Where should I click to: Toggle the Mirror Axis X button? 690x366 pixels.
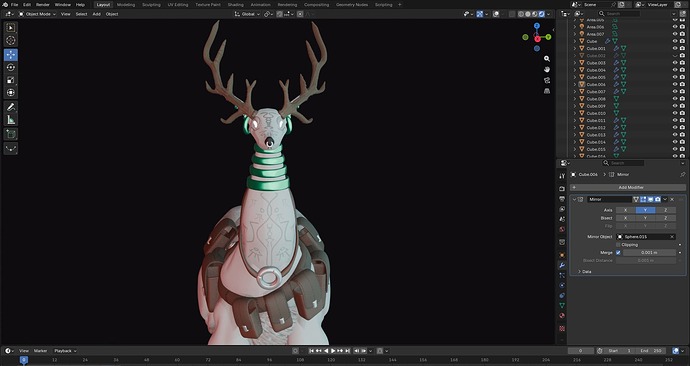coord(625,210)
